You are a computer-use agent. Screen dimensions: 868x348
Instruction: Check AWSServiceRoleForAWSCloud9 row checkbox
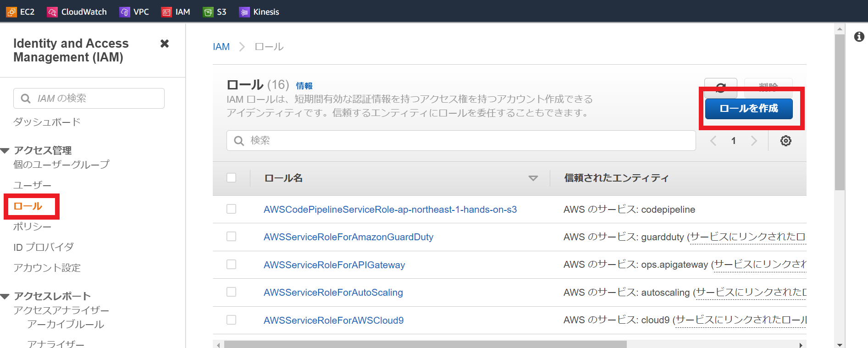[x=232, y=320]
